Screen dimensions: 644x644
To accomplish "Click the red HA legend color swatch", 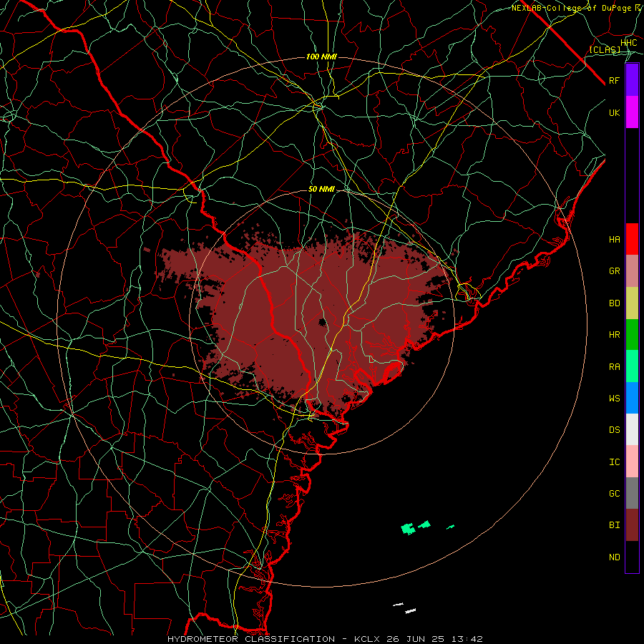I will (632, 239).
